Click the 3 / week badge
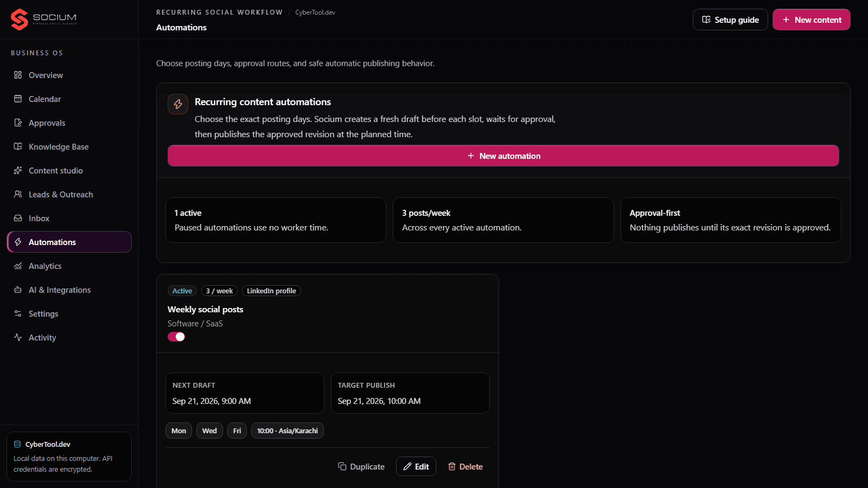The image size is (868, 488). click(x=219, y=291)
